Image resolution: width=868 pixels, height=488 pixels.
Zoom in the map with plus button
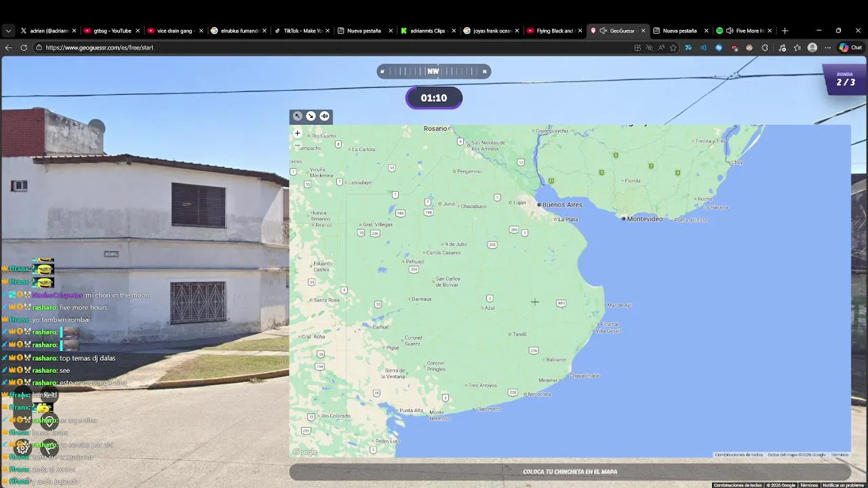[x=297, y=133]
